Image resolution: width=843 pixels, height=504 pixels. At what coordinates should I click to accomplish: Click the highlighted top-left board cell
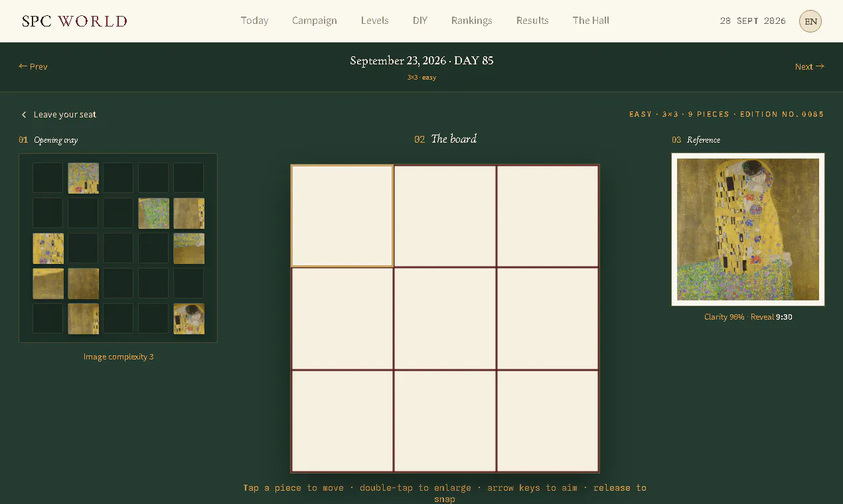click(x=343, y=216)
